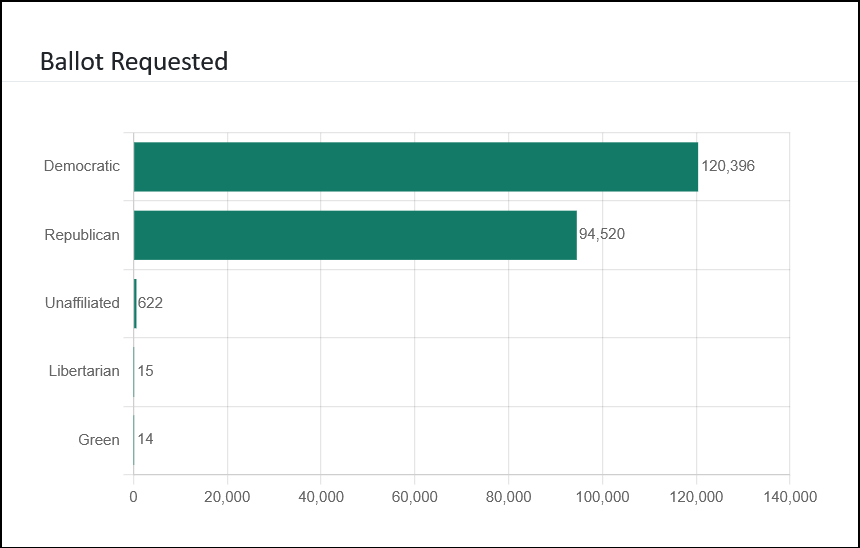This screenshot has width=860, height=548.
Task: Click the 100,000 x-axis tick label
Action: pyautogui.click(x=602, y=496)
